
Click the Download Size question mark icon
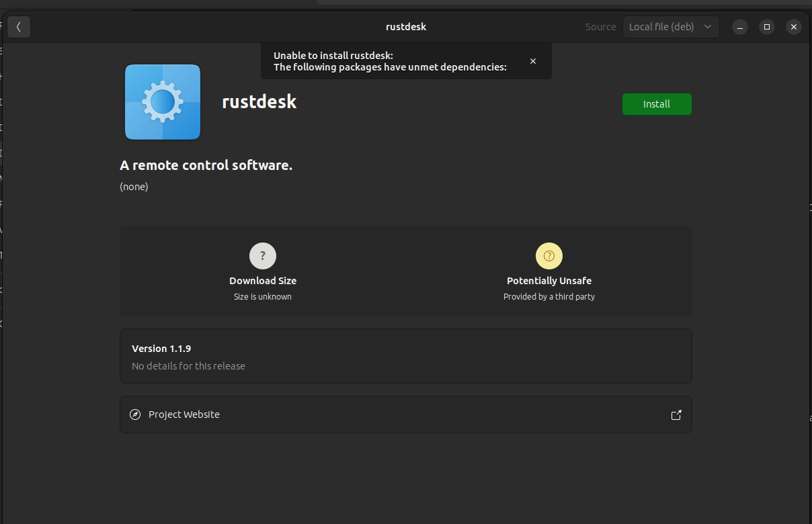pyautogui.click(x=262, y=256)
